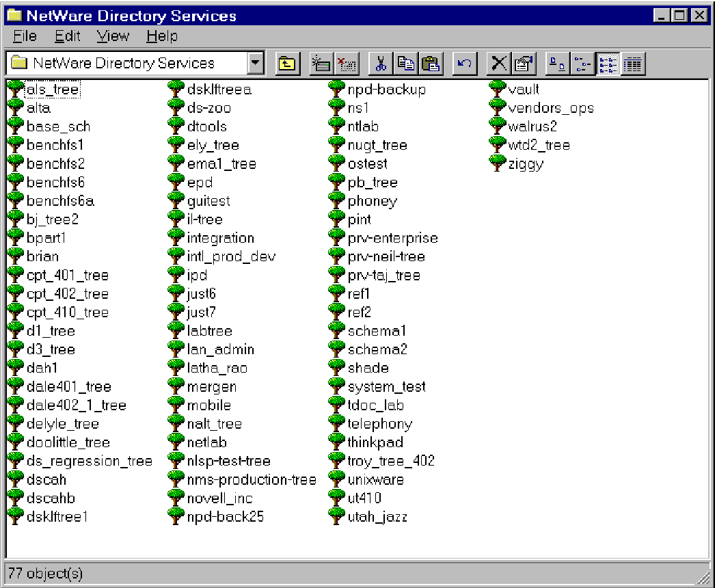The width and height of the screenshot is (715, 588).
Task: Select the troy_tree_402 entry text
Action: 391,461
